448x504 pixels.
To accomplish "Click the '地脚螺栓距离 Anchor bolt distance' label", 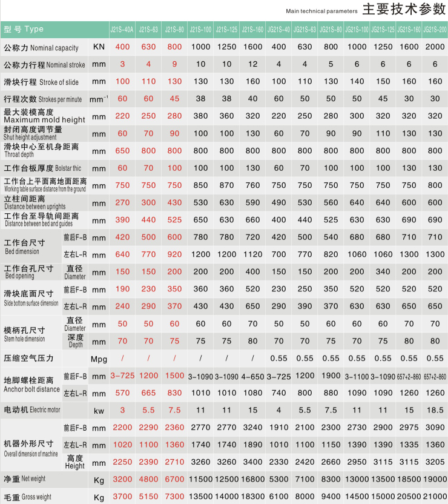I will (32, 385).
